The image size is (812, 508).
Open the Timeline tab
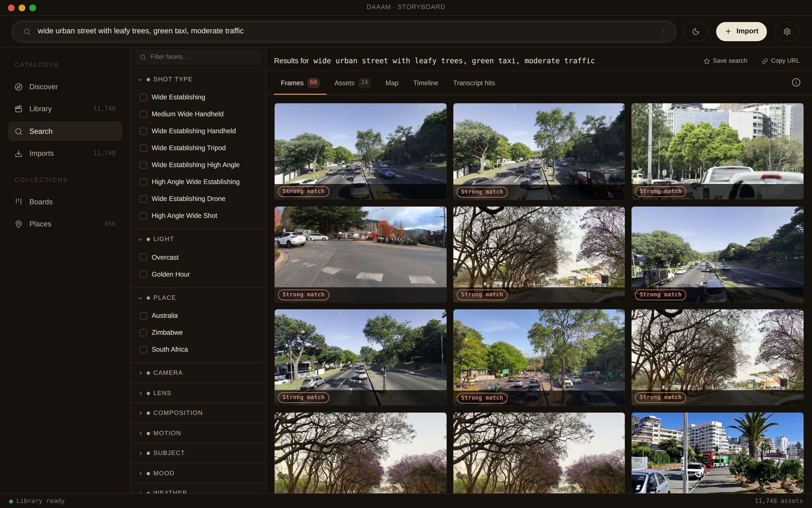(425, 83)
